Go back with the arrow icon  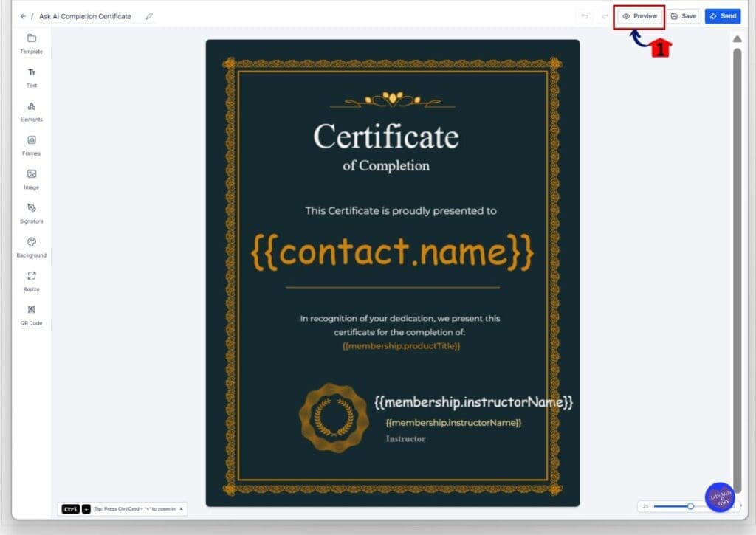pyautogui.click(x=23, y=16)
